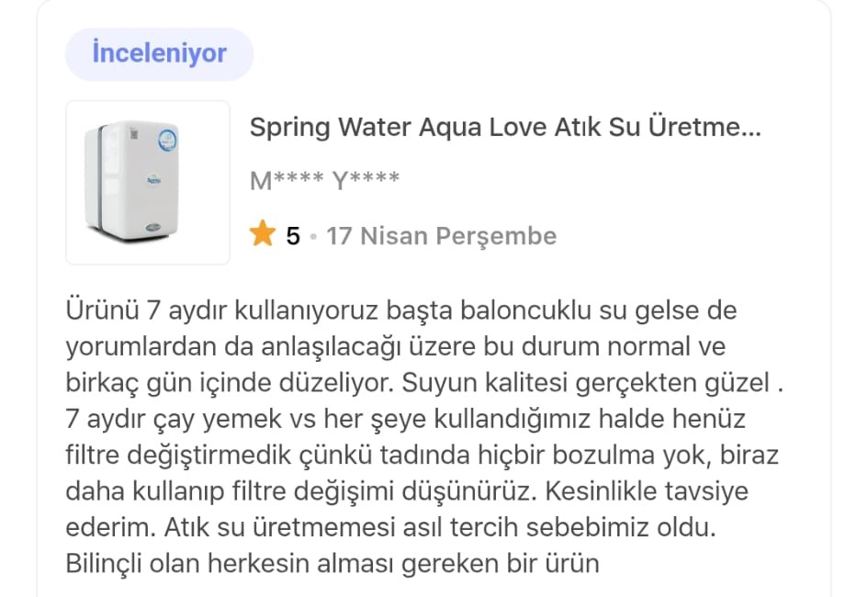Click the brand logo at the purifier's center
Viewport: 868px width, 597px height.
tap(153, 180)
